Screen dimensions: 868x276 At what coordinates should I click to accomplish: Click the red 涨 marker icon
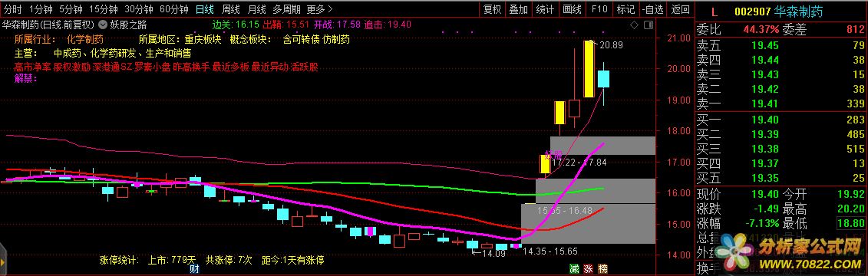(589, 269)
